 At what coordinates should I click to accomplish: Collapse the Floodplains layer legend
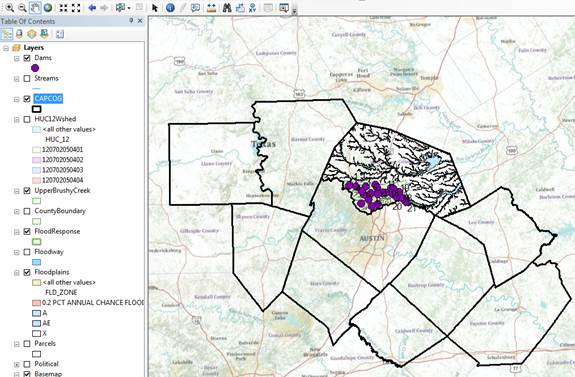[x=17, y=272]
